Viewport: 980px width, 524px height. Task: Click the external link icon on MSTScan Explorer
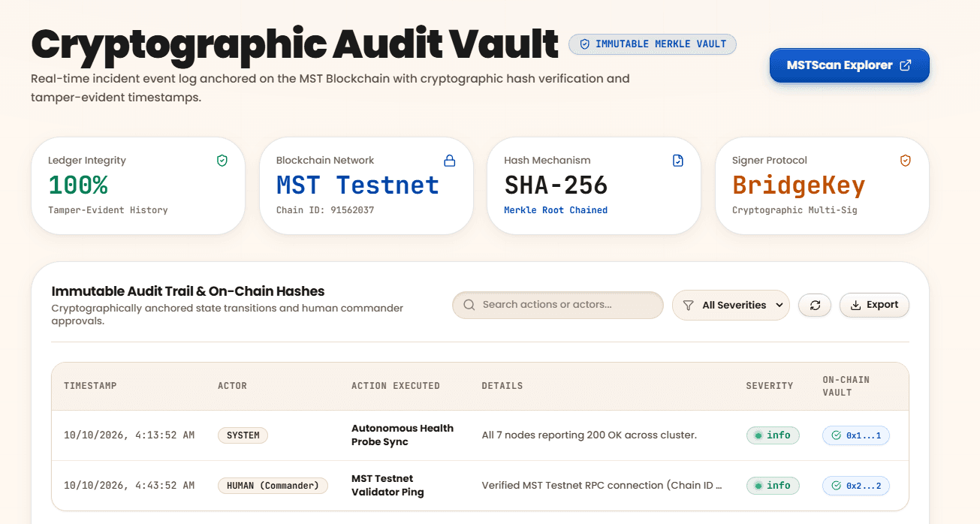[x=906, y=65]
